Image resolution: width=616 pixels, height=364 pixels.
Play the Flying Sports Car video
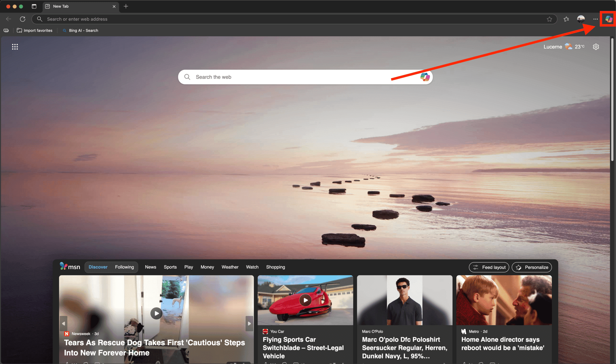point(305,300)
